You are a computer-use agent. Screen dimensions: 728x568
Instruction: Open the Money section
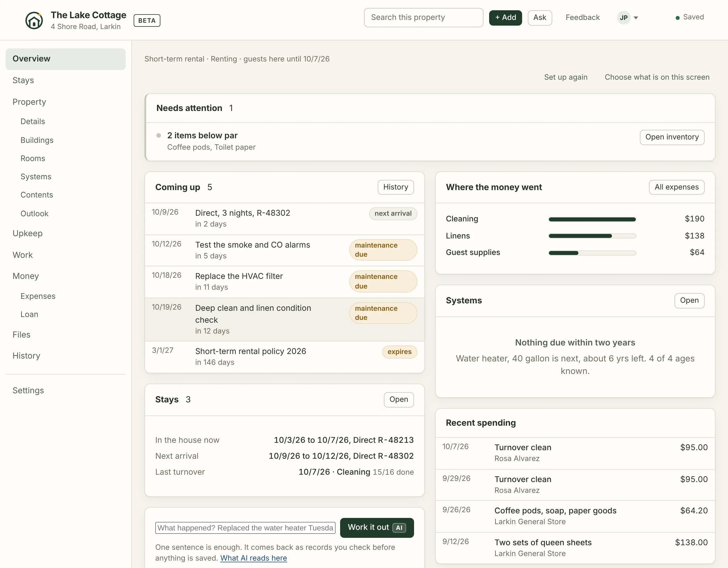66,276
